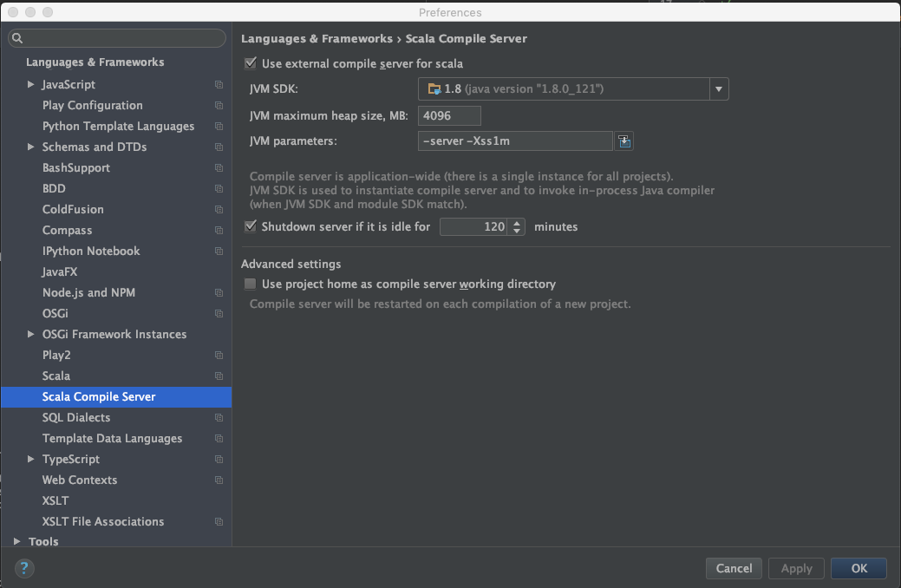Uncheck shutdown server if it is idle
This screenshot has width=901, height=588.
[x=251, y=226]
